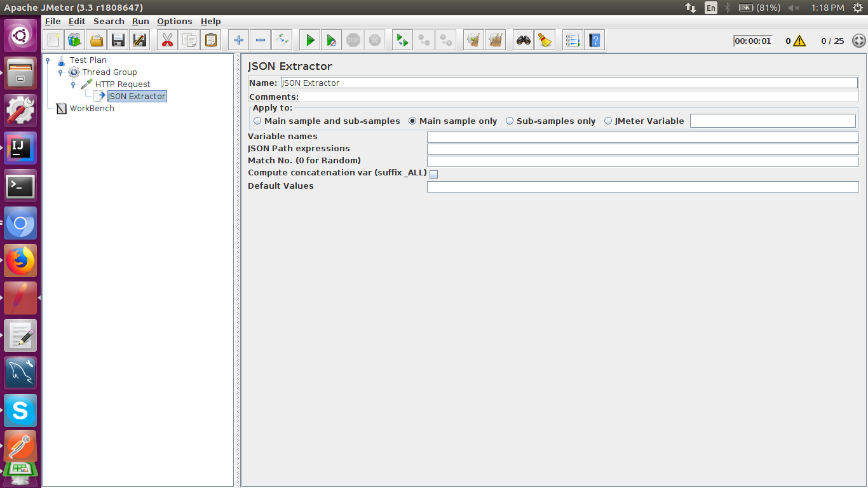The image size is (868, 488).
Task: Open Terminal from the Ubuntu dock
Action: (20, 186)
